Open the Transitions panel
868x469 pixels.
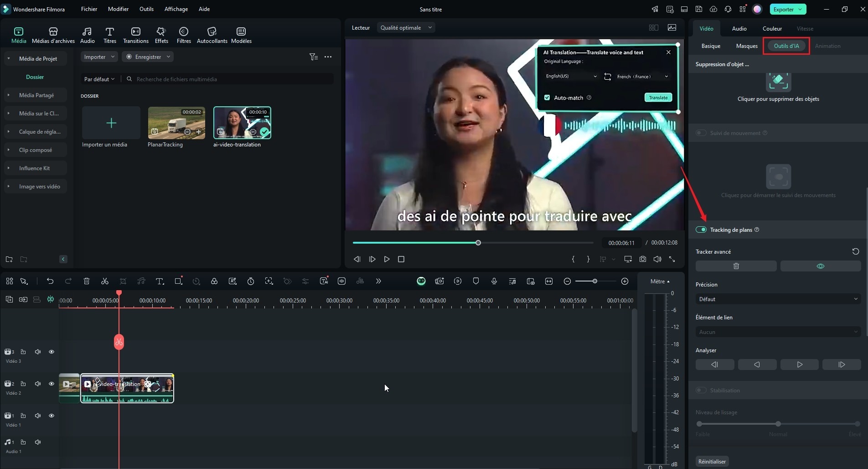tap(136, 35)
